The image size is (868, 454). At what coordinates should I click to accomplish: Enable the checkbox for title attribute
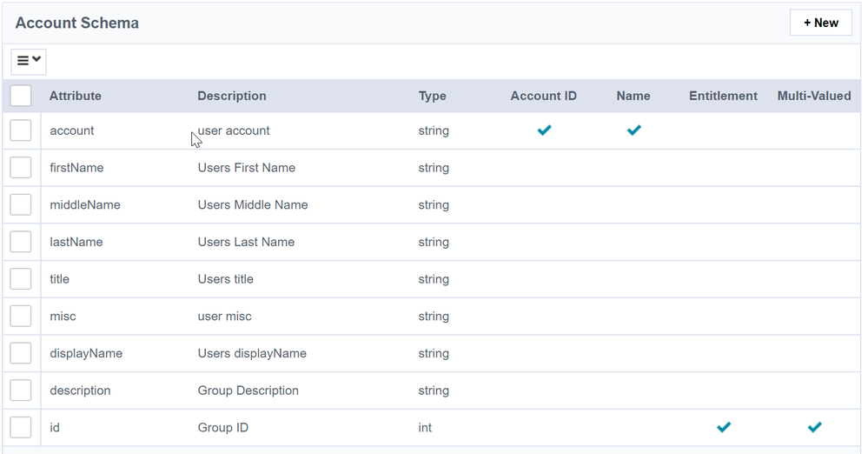click(x=21, y=279)
